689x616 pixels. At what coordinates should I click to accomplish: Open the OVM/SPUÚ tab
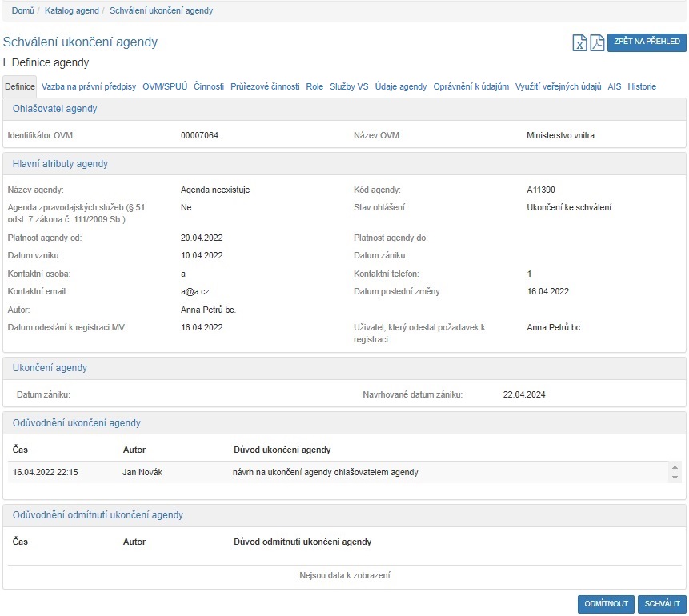click(165, 86)
